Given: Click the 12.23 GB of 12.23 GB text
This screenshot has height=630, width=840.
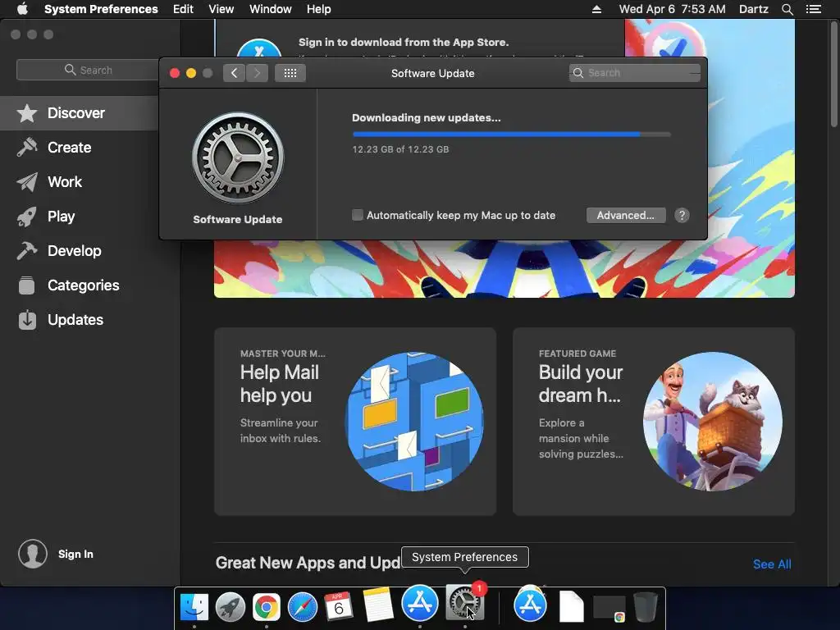Looking at the screenshot, I should click(x=400, y=149).
